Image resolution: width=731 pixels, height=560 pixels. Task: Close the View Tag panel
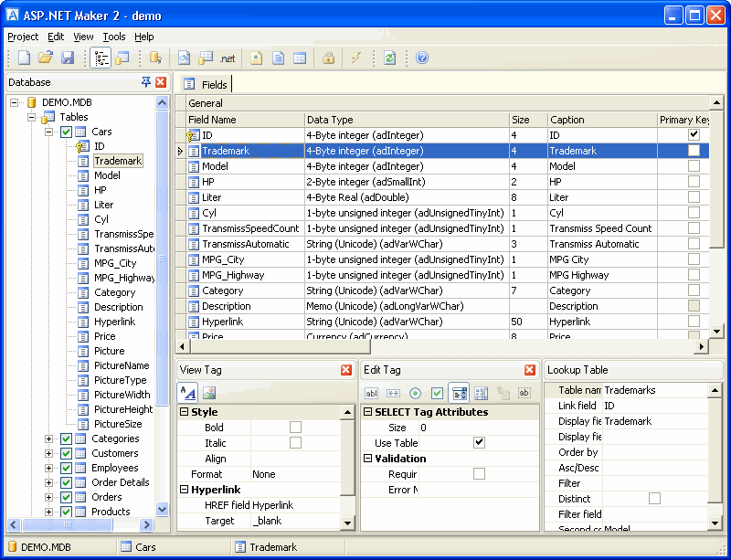coord(346,370)
